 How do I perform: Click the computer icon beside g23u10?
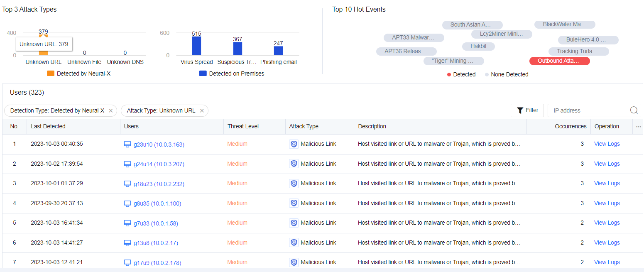[x=128, y=145]
